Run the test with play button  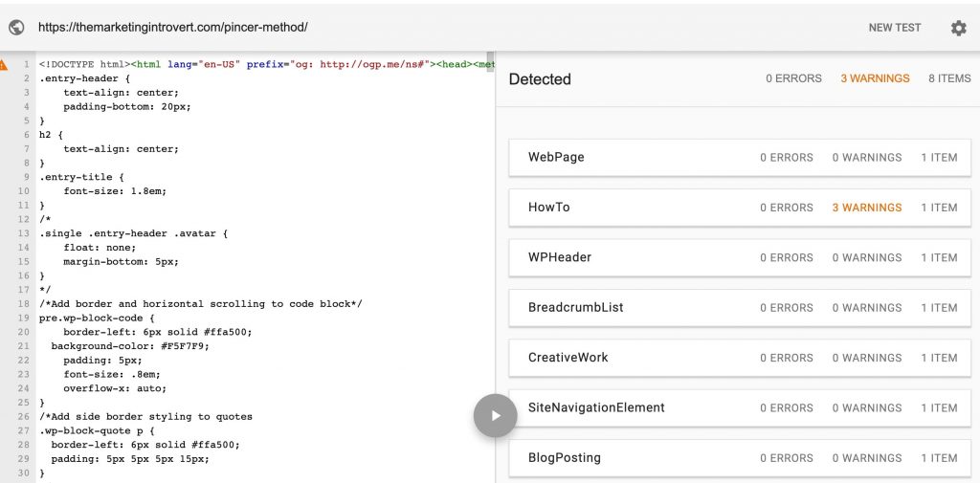tap(495, 415)
